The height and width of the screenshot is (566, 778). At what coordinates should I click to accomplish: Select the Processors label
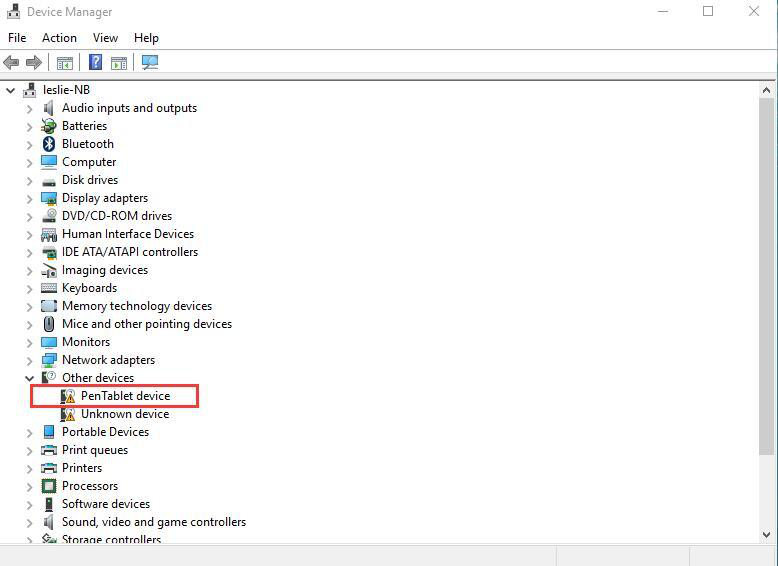[90, 486]
